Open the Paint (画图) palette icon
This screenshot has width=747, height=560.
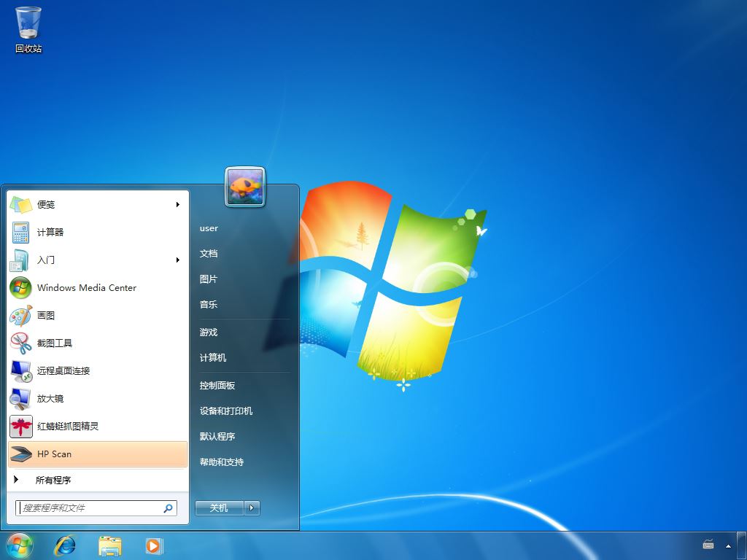coord(20,315)
